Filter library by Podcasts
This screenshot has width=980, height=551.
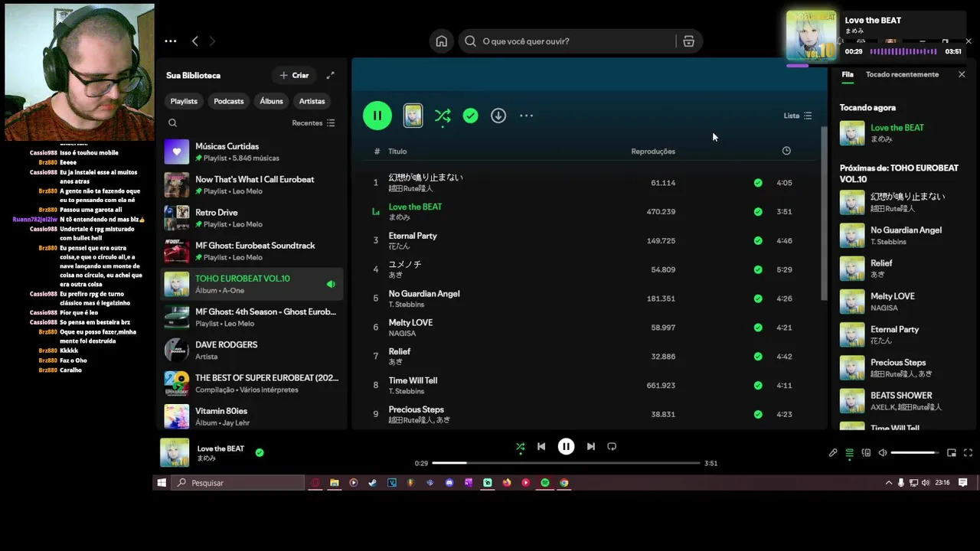pyautogui.click(x=228, y=101)
